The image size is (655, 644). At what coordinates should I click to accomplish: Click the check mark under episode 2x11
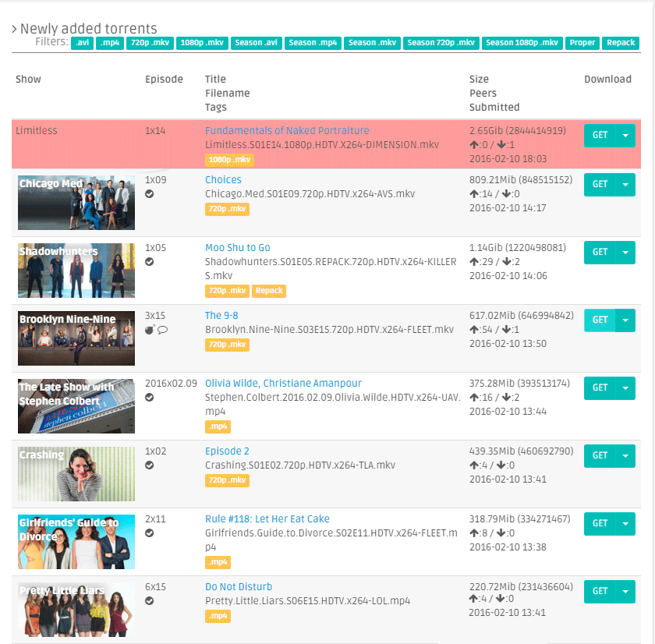point(149,533)
